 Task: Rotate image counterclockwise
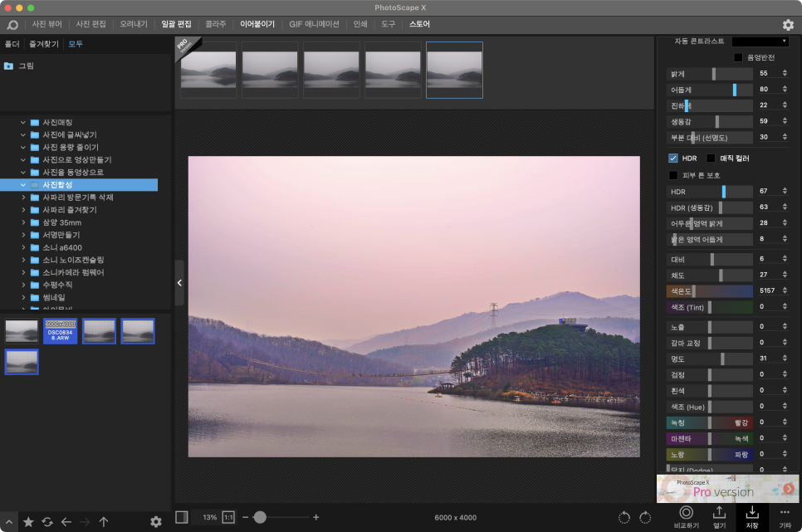(624, 518)
